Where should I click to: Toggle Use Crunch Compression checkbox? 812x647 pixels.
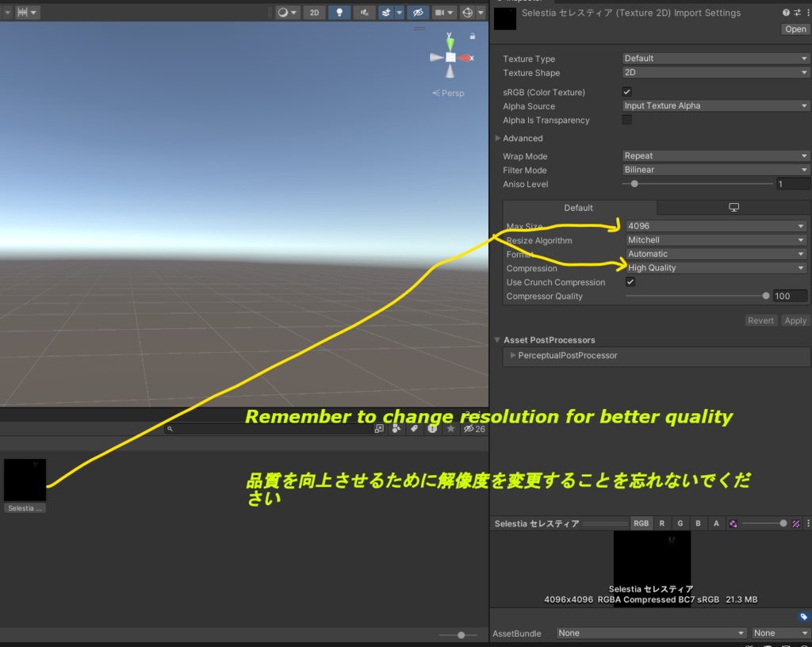point(630,281)
